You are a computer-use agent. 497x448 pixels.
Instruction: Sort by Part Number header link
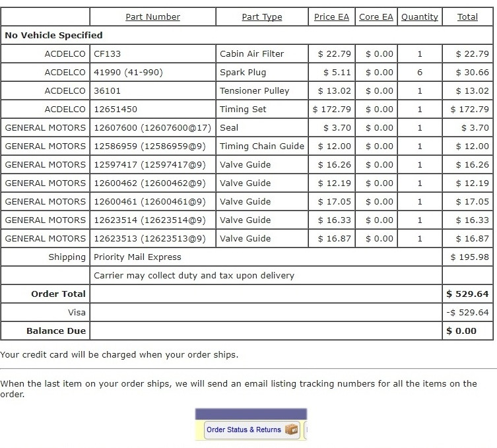pos(152,16)
